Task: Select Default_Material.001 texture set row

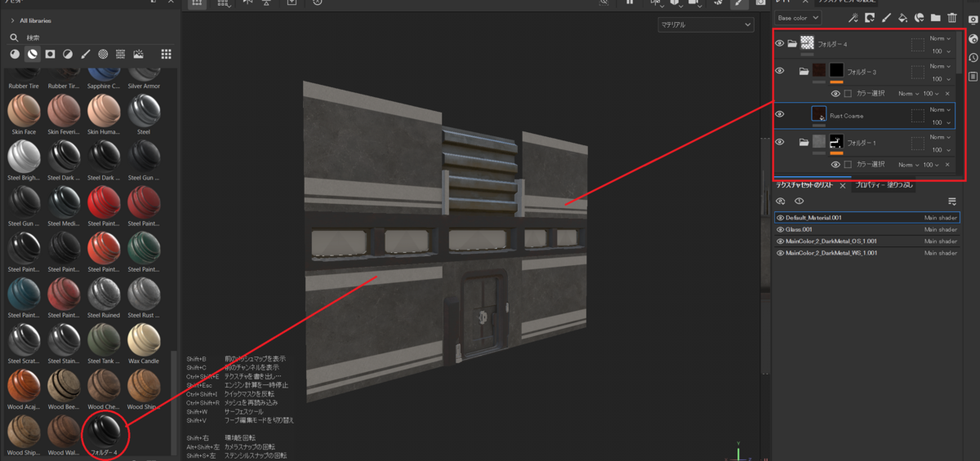Action: 866,218
